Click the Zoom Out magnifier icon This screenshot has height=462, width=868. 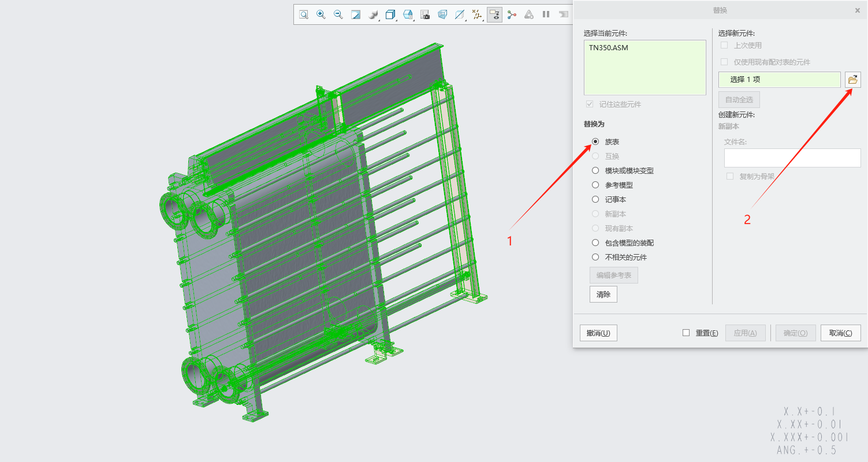[338, 14]
